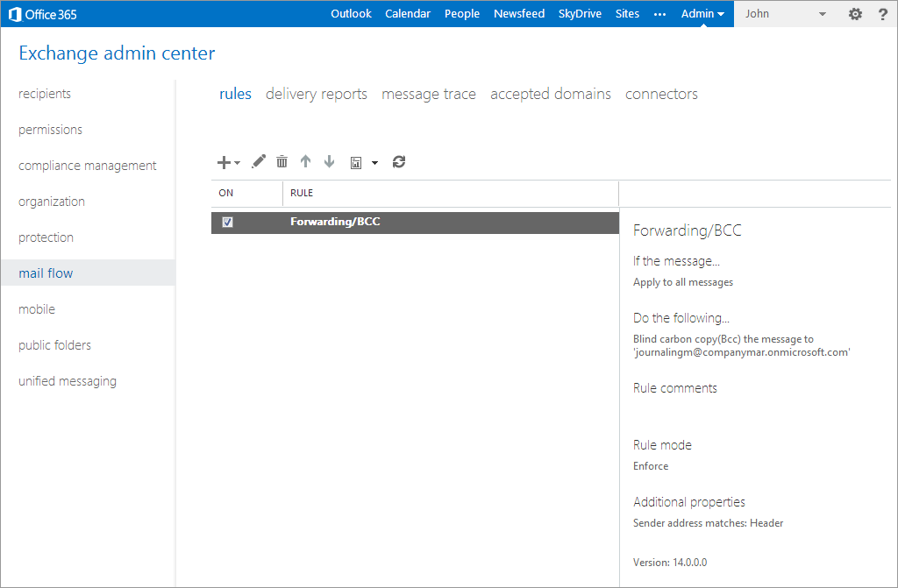Add a new rule with plus icon
This screenshot has height=588, width=898.
point(224,163)
